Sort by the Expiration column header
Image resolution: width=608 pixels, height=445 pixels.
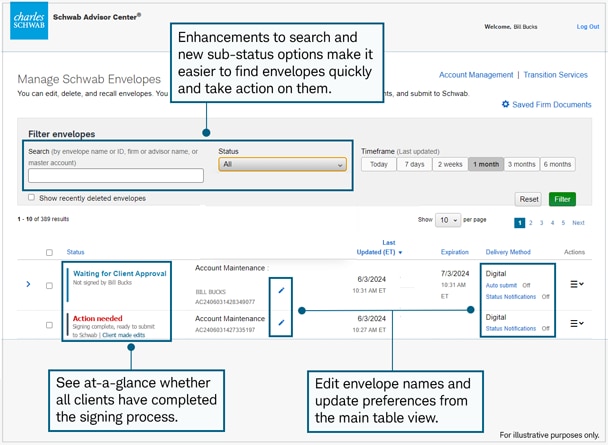(454, 252)
